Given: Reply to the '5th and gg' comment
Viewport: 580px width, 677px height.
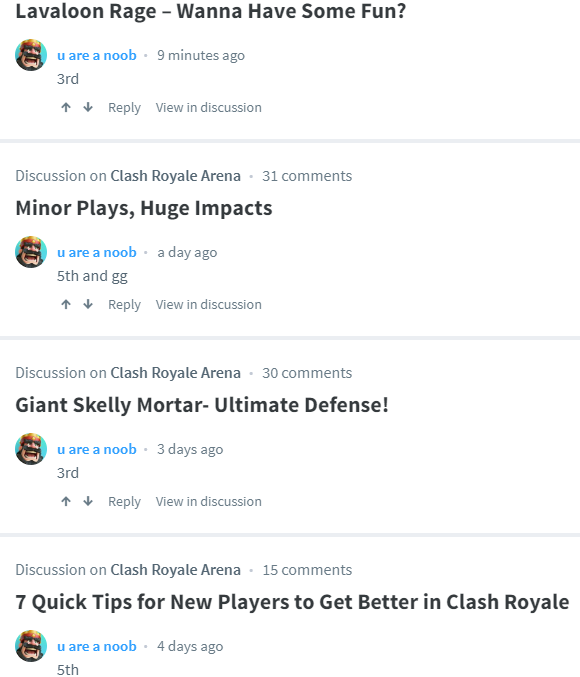Looking at the screenshot, I should [124, 305].
